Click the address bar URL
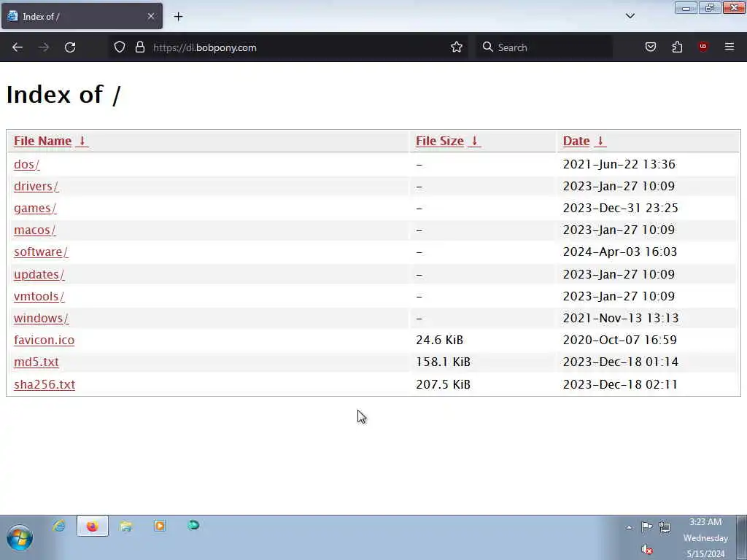 pyautogui.click(x=204, y=47)
